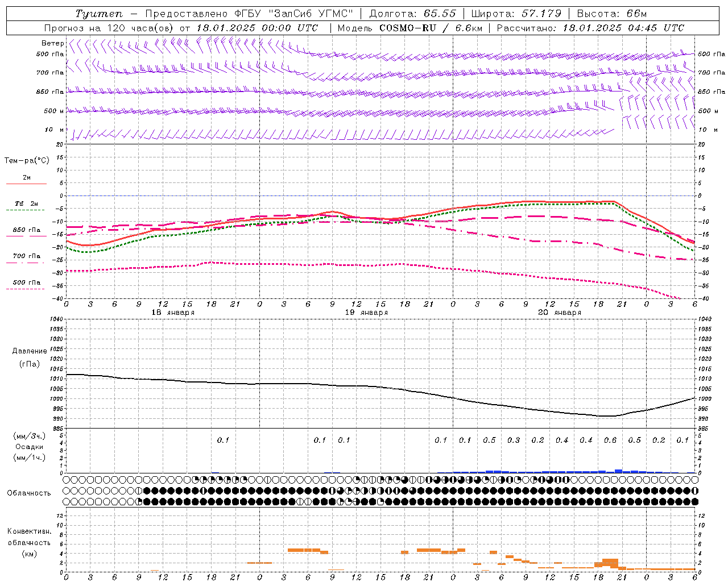Click the red-line sample under '2м' legend
This screenshot has width=728, height=582.
pos(27,184)
